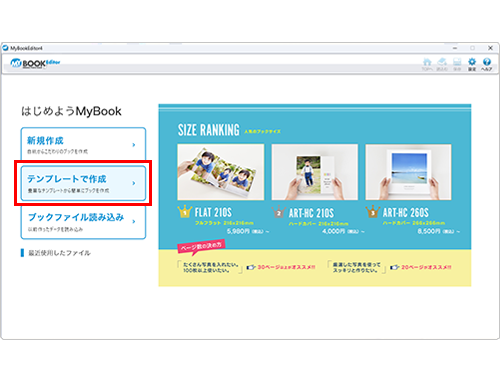Click the bronze crown rank 3 icon
The height and width of the screenshot is (380, 500).
pyautogui.click(x=372, y=212)
